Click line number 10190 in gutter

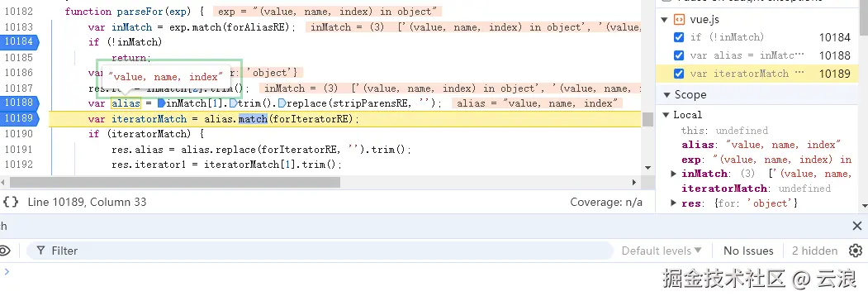19,134
